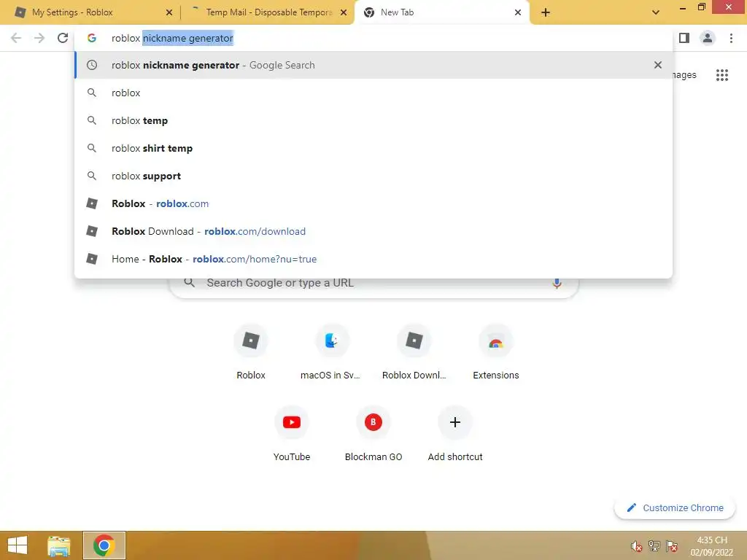Viewport: 747px width, 560px height.
Task: Click the Add shortcut plus tile
Action: (x=455, y=435)
